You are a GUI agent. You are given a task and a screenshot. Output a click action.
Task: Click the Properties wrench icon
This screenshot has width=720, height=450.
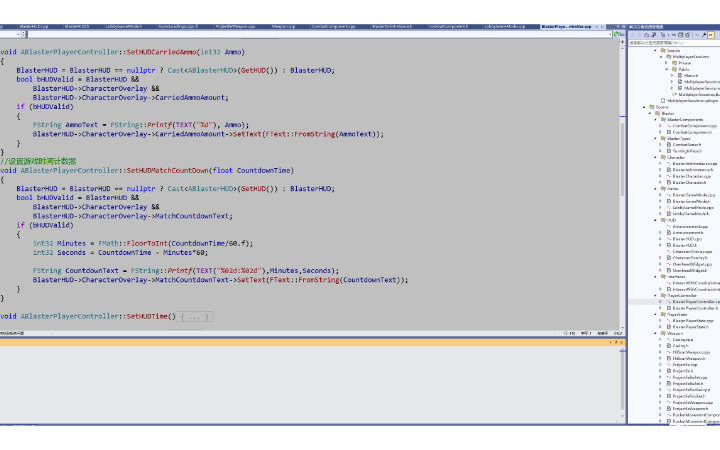pyautogui.click(x=704, y=35)
